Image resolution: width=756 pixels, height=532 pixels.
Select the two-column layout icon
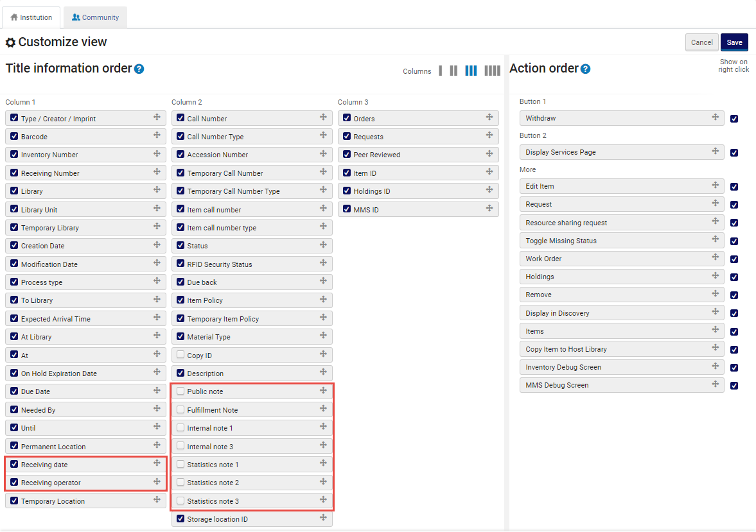coord(453,71)
